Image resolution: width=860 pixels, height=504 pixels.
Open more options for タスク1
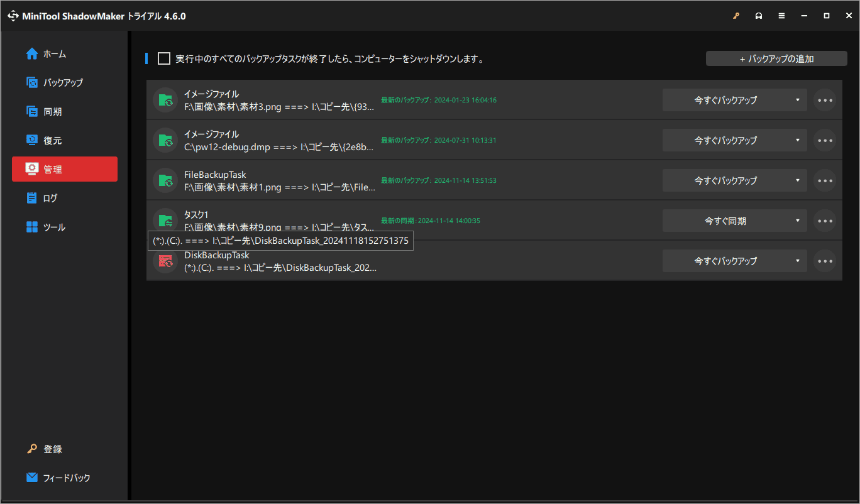pos(825,221)
